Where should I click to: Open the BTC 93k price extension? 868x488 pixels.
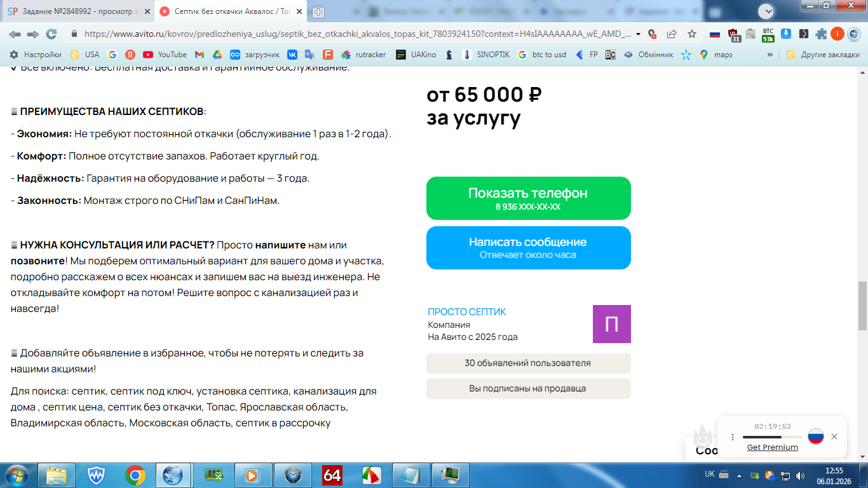pyautogui.click(x=768, y=35)
